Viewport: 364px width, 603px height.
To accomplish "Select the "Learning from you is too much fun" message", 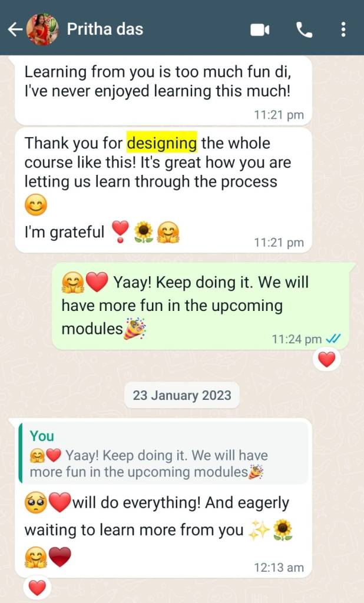I will coord(163,90).
